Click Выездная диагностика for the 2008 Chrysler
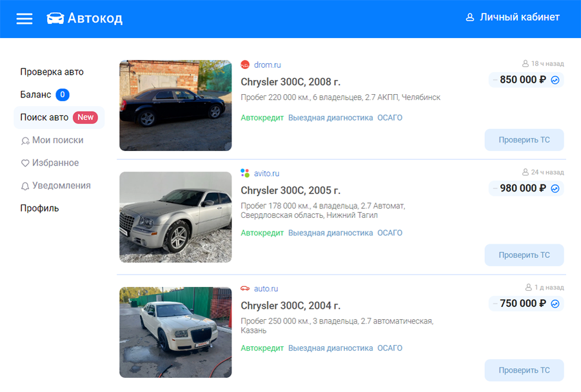581x392 pixels. [x=331, y=118]
